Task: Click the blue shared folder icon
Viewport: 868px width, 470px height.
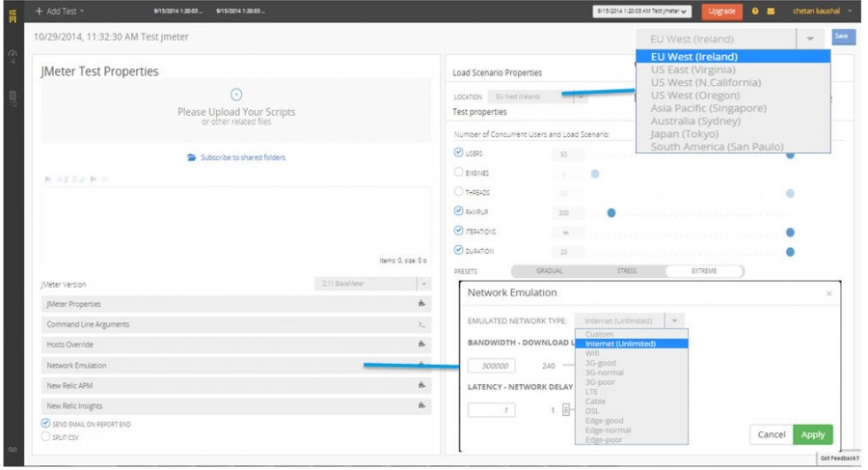Action: pyautogui.click(x=192, y=157)
